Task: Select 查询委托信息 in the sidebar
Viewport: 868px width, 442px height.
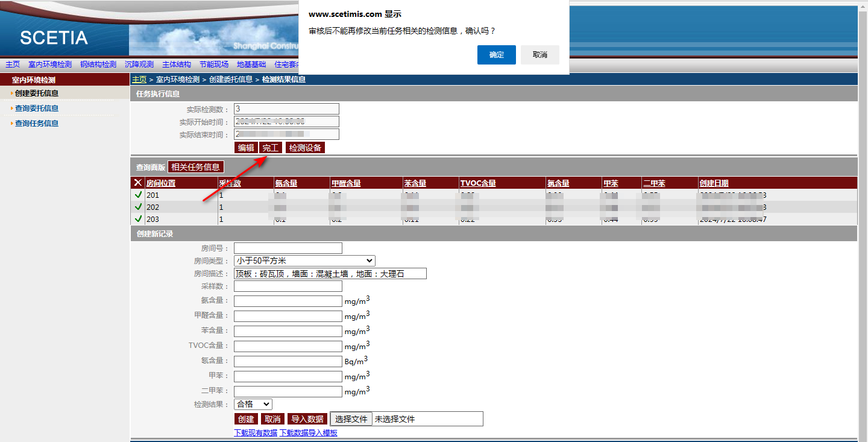Action: (x=37, y=109)
